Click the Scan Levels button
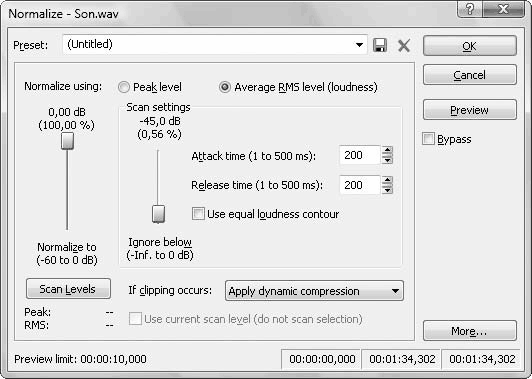Screen dimensions: 532x379 [68, 289]
